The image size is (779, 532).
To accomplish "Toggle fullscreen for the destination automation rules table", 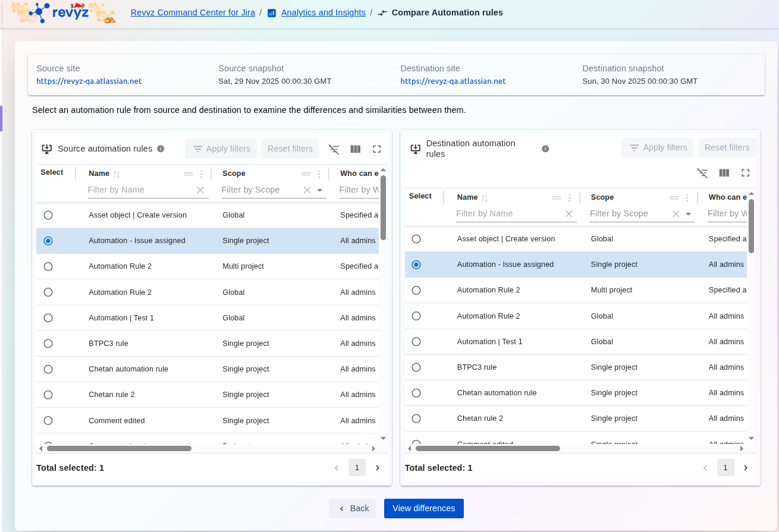I will tap(746, 173).
